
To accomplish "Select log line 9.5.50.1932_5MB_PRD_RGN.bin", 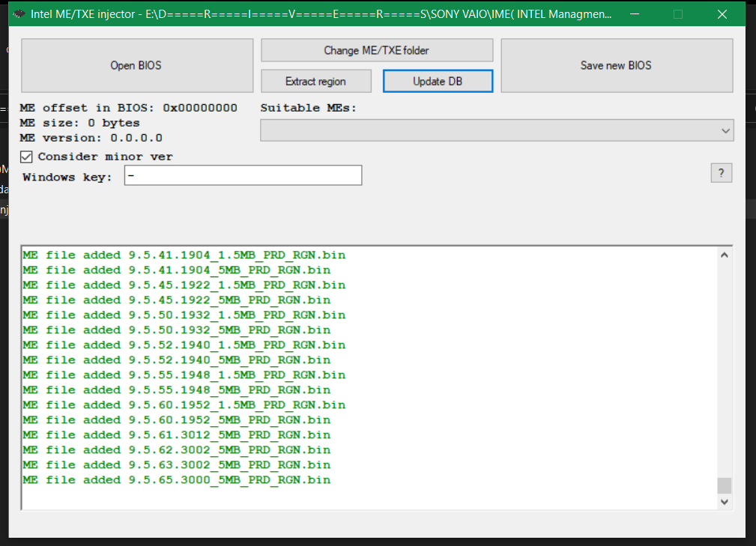I will [x=177, y=330].
